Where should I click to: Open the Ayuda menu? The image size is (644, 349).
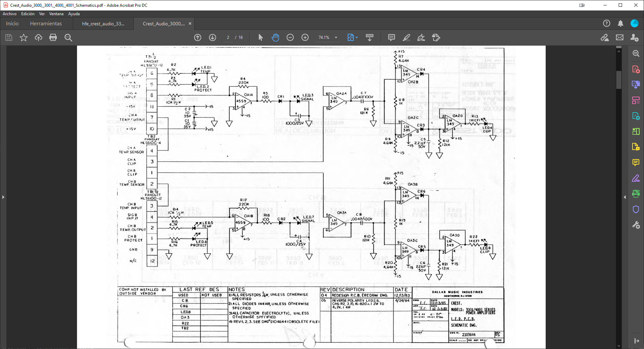[x=74, y=14]
